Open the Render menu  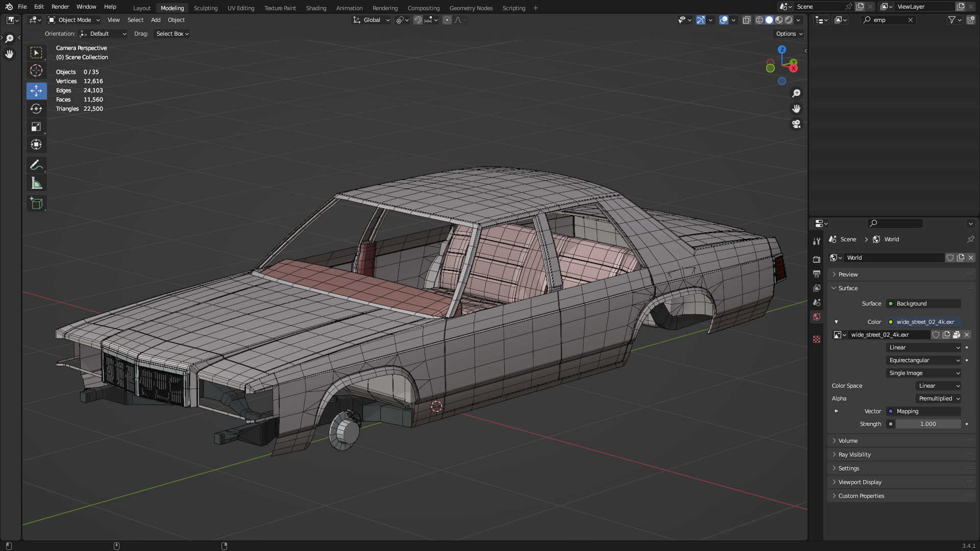[60, 7]
